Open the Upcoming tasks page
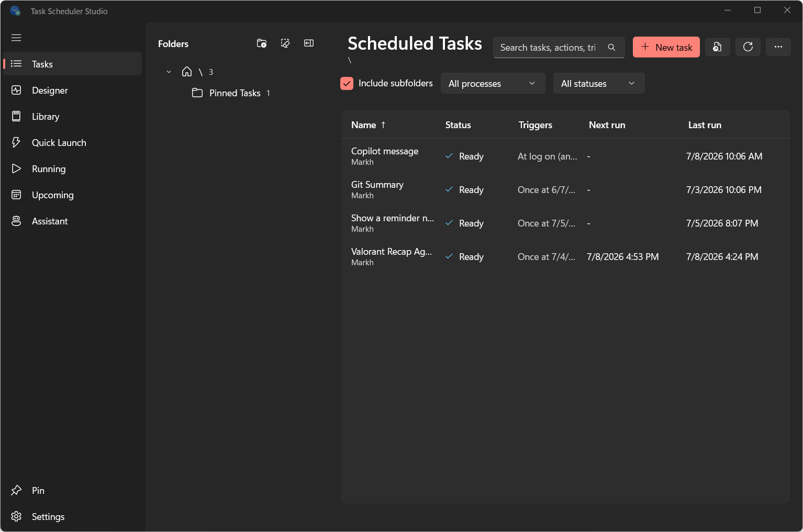The height and width of the screenshot is (532, 803). pyautogui.click(x=73, y=195)
